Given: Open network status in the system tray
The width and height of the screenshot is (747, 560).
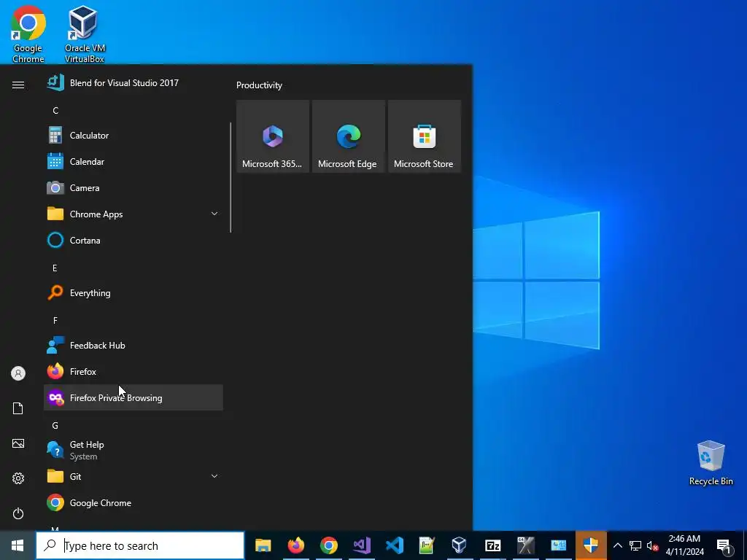Looking at the screenshot, I should (x=635, y=545).
